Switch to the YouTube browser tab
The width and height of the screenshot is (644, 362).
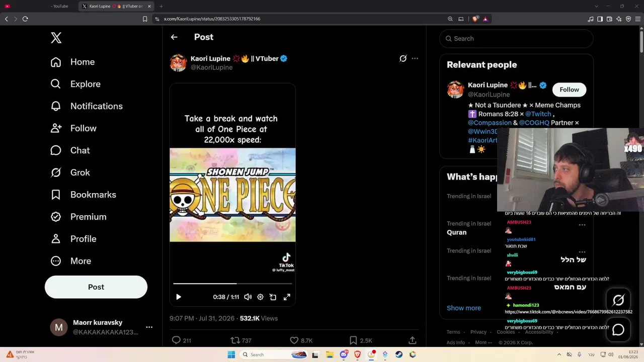(x=40, y=6)
